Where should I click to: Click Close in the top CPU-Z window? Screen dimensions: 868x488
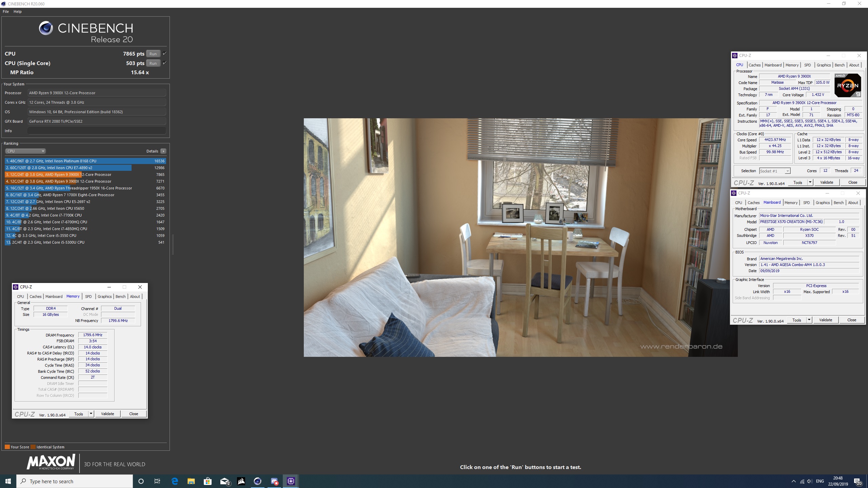point(852,182)
